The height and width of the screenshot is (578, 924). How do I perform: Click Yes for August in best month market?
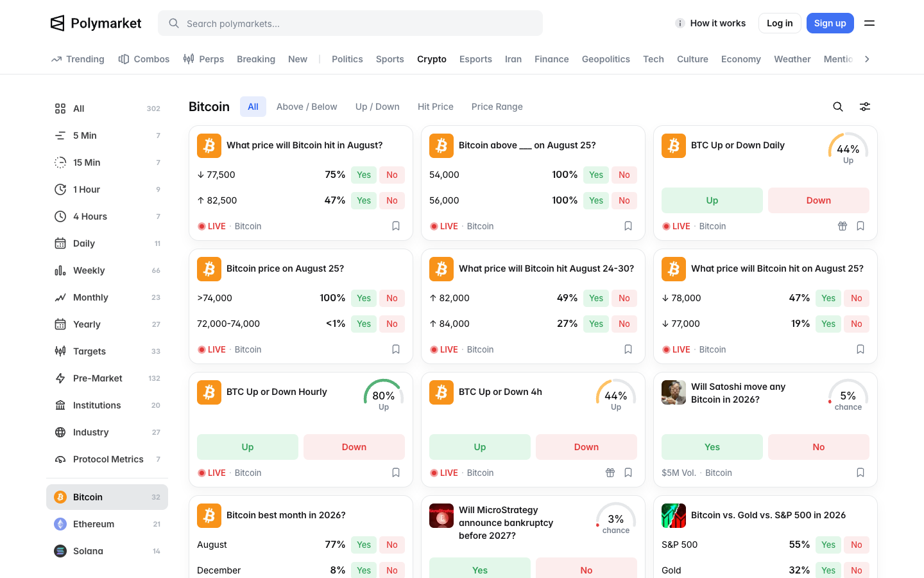(364, 545)
